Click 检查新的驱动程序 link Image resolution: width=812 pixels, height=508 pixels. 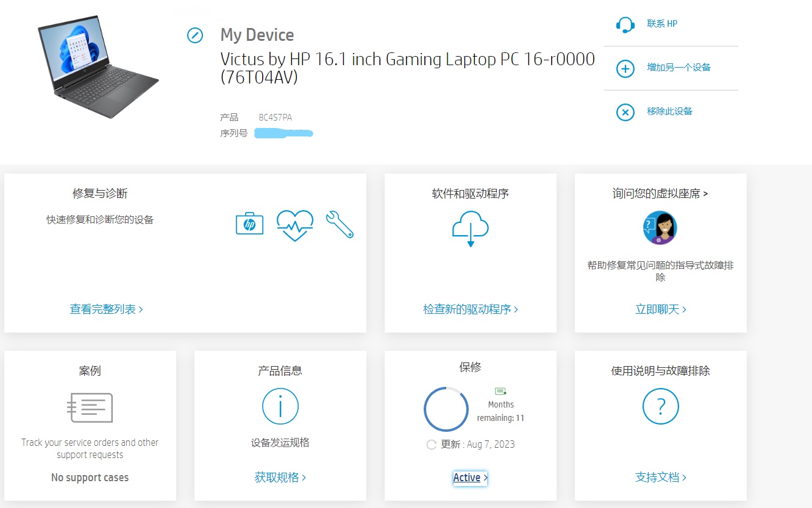click(x=471, y=309)
